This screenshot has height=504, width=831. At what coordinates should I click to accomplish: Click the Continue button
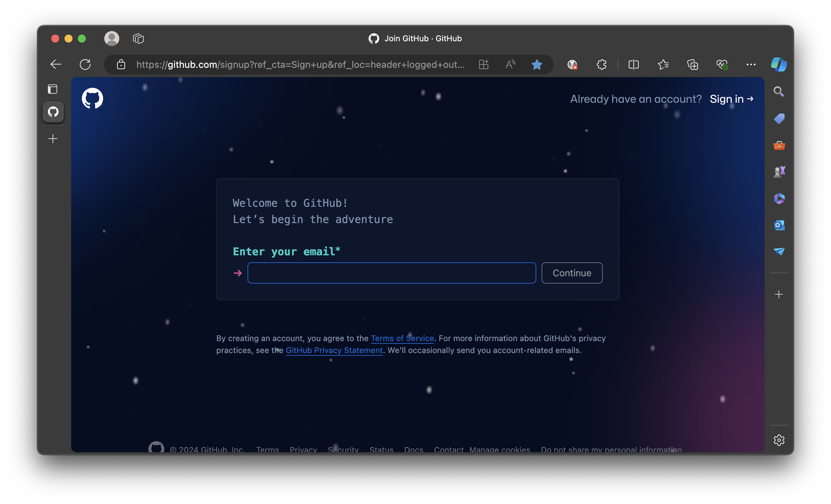[x=572, y=273]
